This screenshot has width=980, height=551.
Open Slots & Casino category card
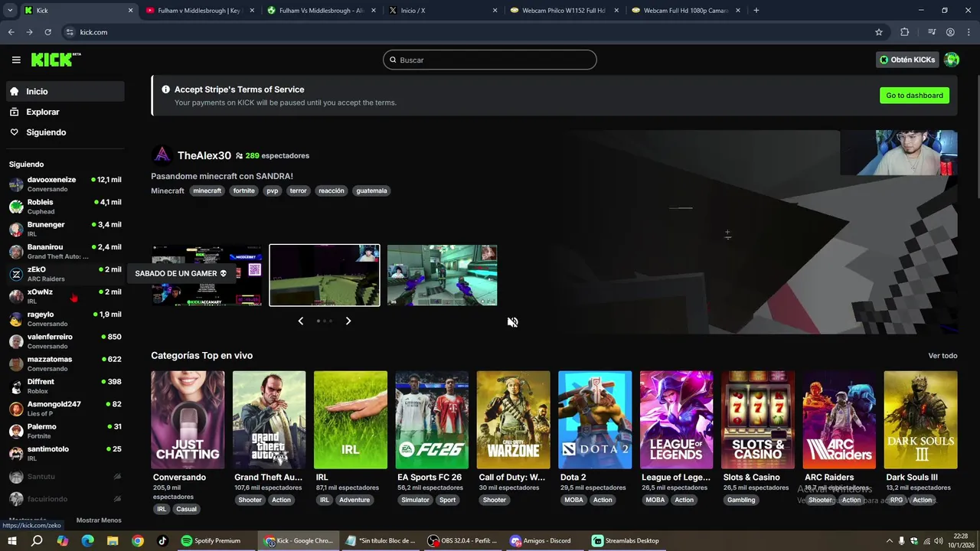(x=758, y=420)
